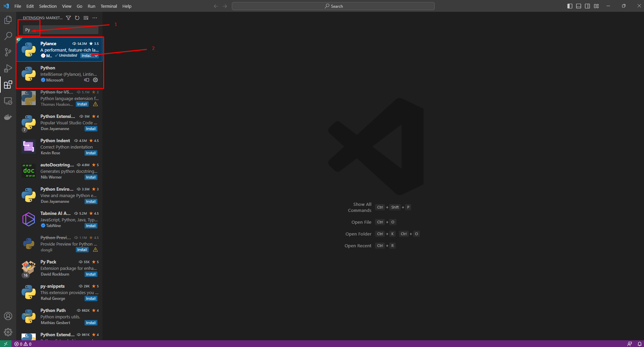Image resolution: width=644 pixels, height=347 pixels.
Task: Open notifications bell in status bar
Action: [639, 344]
